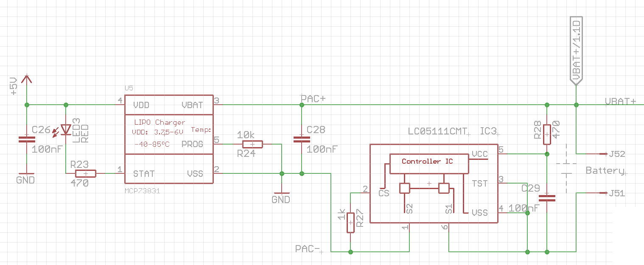Click the LIPO Charger text
Viewport: 644px width, 265px height.
point(159,123)
